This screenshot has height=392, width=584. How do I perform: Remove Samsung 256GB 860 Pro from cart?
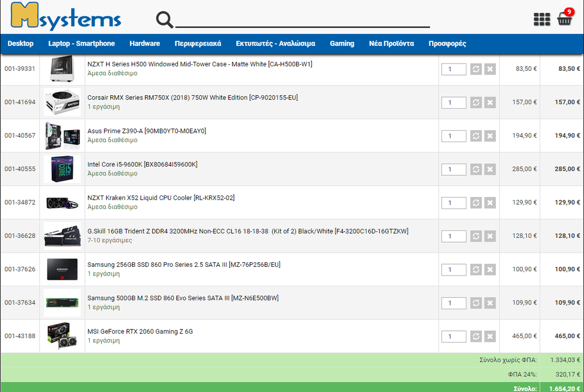490,269
